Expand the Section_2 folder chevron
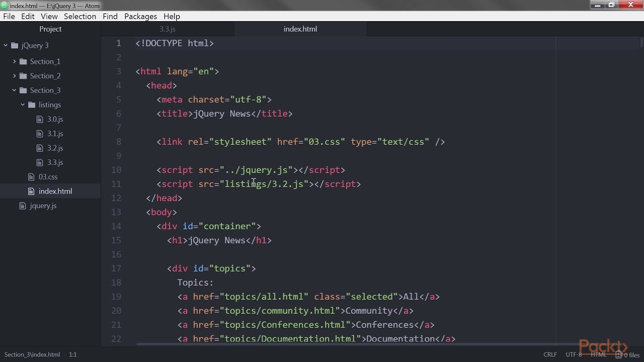The height and width of the screenshot is (362, 644). (x=15, y=76)
